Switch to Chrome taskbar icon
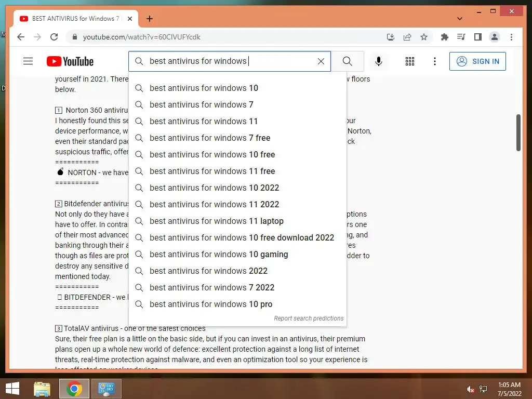Screen dimensions: 532x399 74,389
